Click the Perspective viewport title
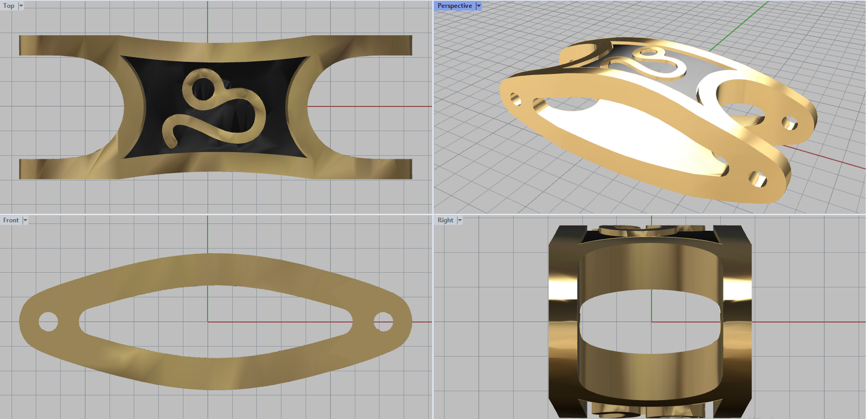 click(x=455, y=6)
